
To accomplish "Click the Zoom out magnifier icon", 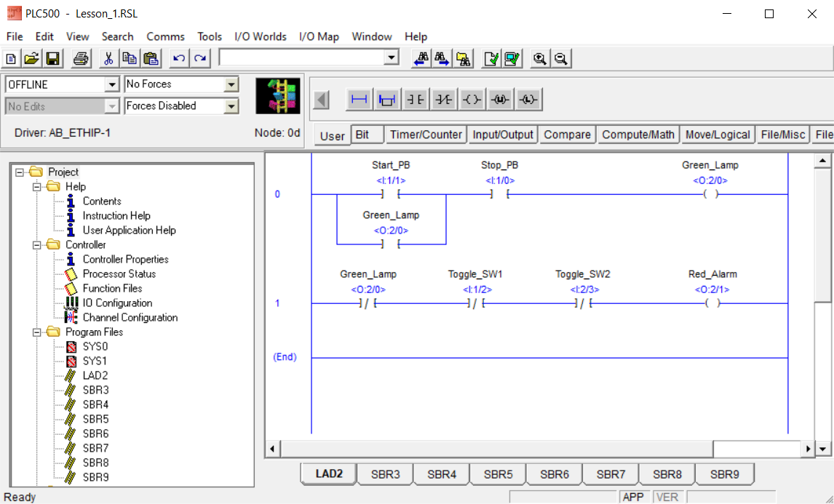I will pos(561,58).
